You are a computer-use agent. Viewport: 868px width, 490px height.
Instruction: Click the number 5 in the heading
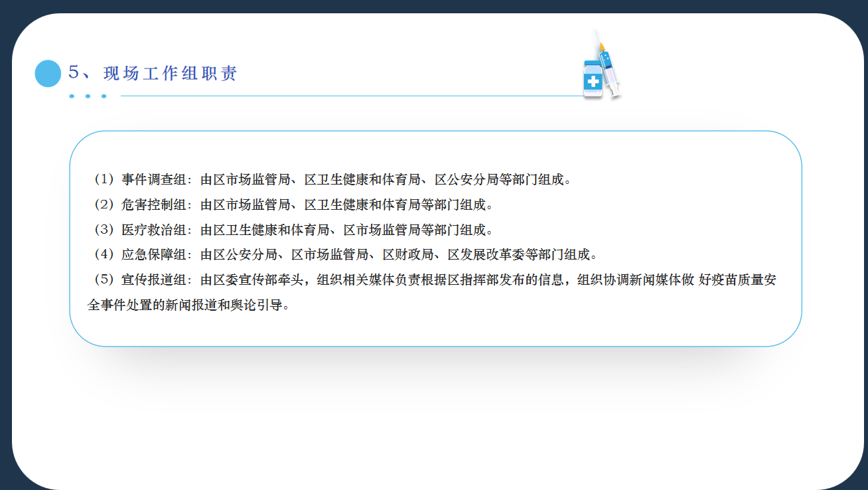pos(74,73)
